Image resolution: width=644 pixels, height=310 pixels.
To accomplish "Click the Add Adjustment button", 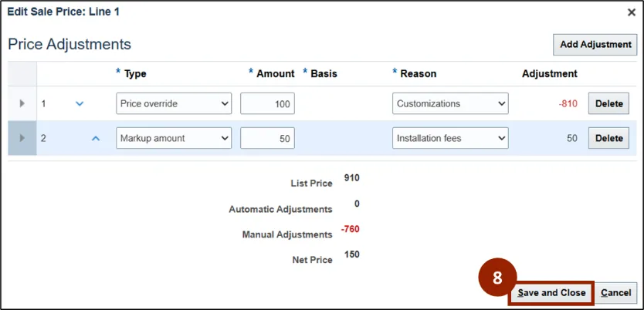I will point(595,45).
